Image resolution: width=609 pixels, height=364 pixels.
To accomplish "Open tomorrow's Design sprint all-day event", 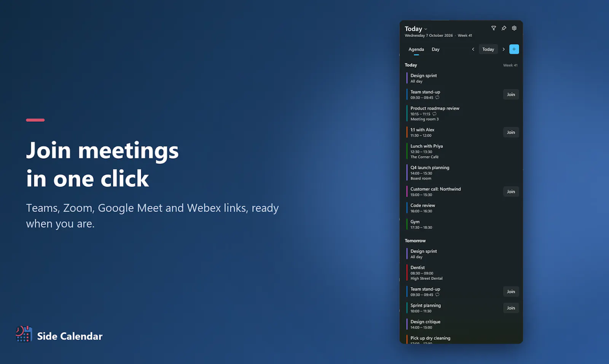I will pyautogui.click(x=461, y=254).
